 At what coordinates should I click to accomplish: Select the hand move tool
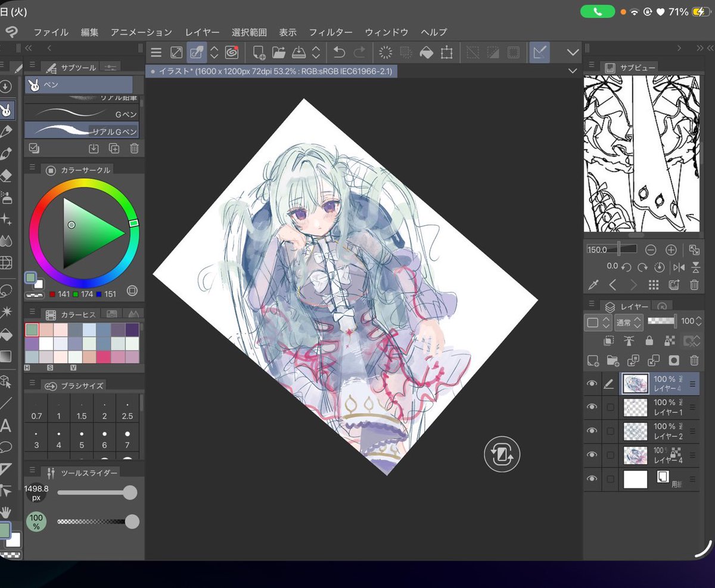(5, 512)
